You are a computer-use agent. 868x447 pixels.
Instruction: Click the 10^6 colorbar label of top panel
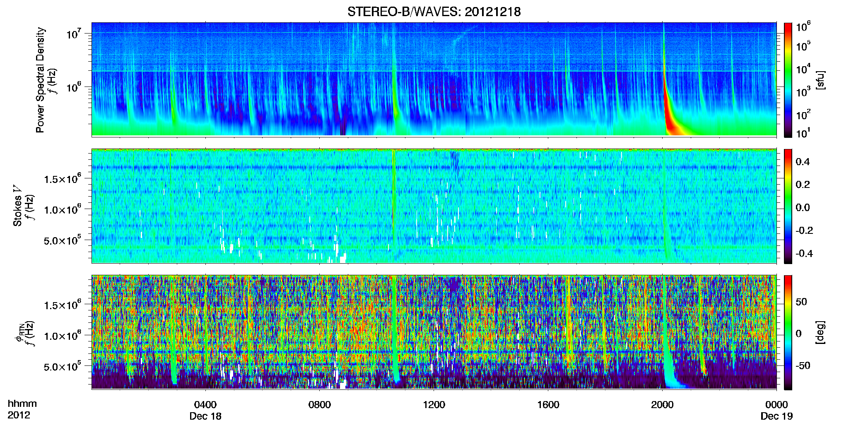pyautogui.click(x=803, y=27)
